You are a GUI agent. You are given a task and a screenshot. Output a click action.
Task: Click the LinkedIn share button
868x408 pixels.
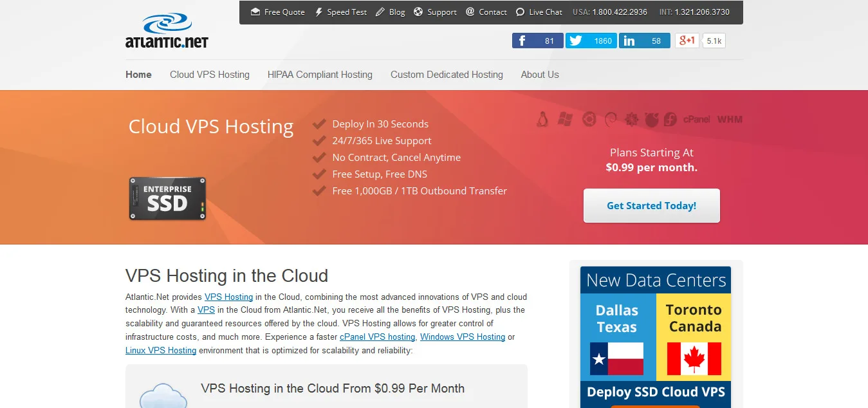(x=645, y=41)
